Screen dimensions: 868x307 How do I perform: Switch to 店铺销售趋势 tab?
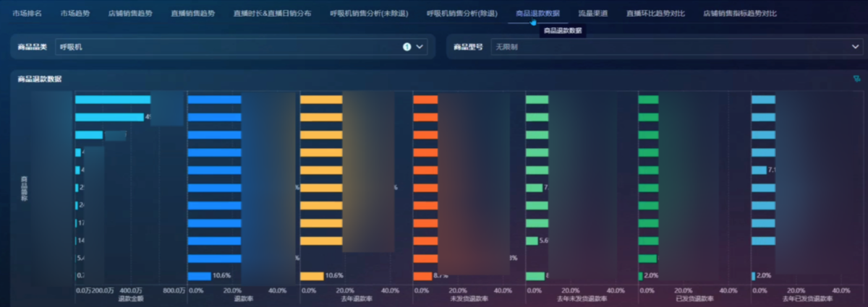click(x=130, y=13)
